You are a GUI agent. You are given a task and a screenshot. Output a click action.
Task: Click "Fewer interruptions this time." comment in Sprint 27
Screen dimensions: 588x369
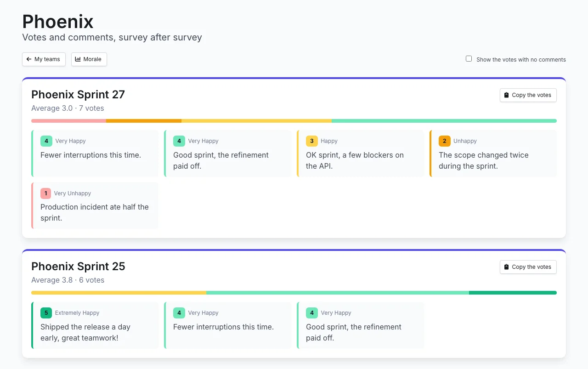tap(91, 155)
